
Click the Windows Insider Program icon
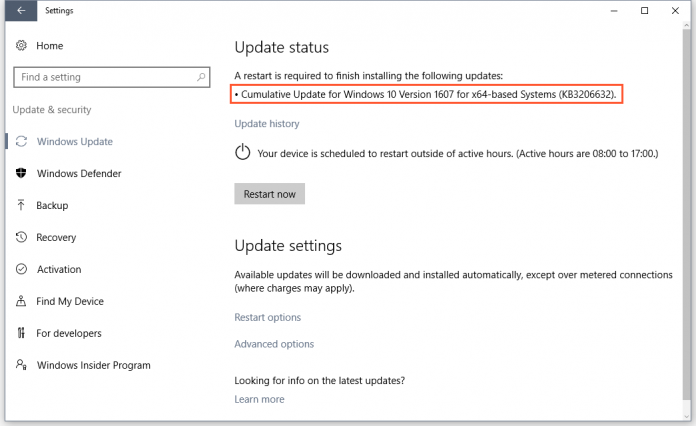tap(21, 365)
